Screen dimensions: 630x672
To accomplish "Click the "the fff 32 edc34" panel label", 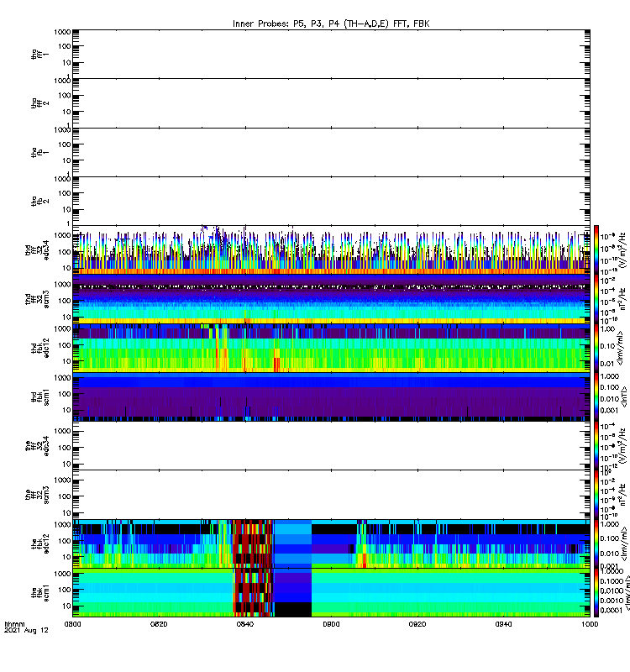I will [x=37, y=446].
